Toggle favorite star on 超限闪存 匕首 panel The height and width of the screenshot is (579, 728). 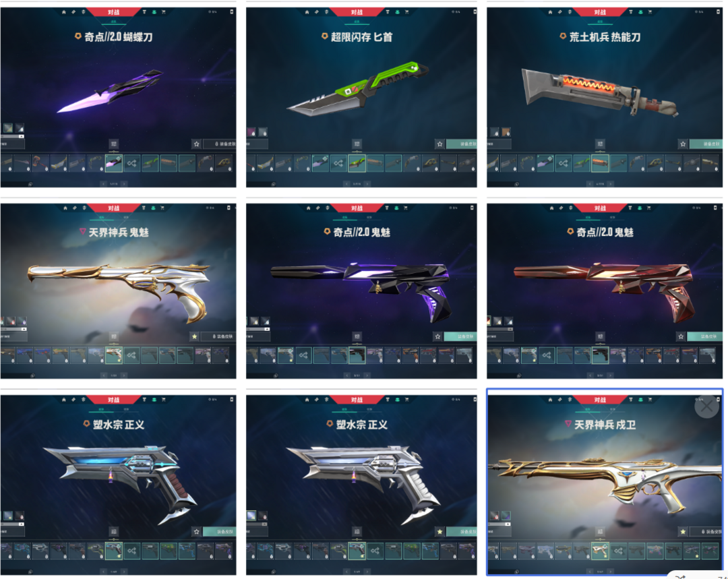point(439,144)
